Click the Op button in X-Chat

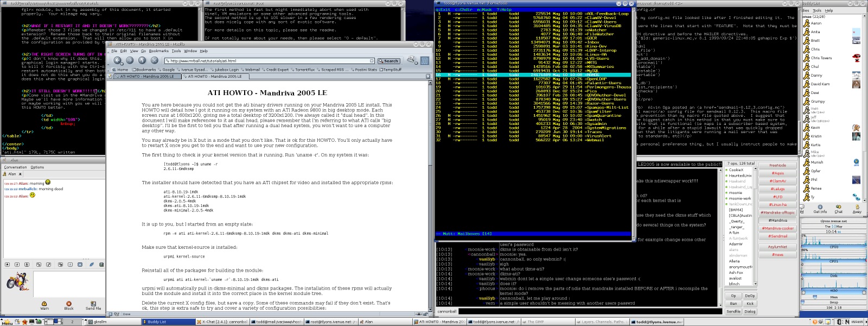click(733, 296)
